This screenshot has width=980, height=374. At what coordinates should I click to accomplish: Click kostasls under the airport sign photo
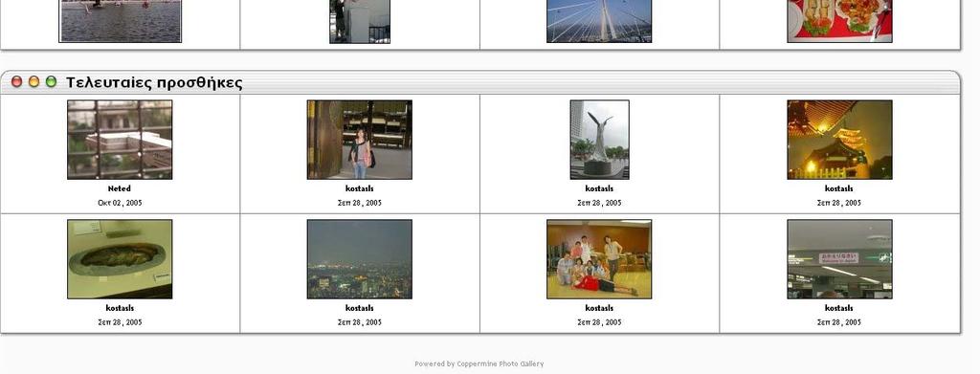point(839,308)
